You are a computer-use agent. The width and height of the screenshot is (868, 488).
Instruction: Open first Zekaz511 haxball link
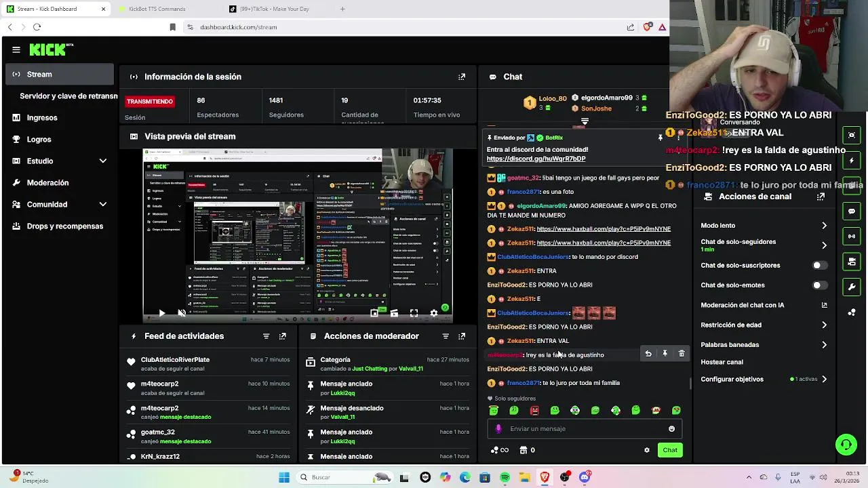coord(604,229)
